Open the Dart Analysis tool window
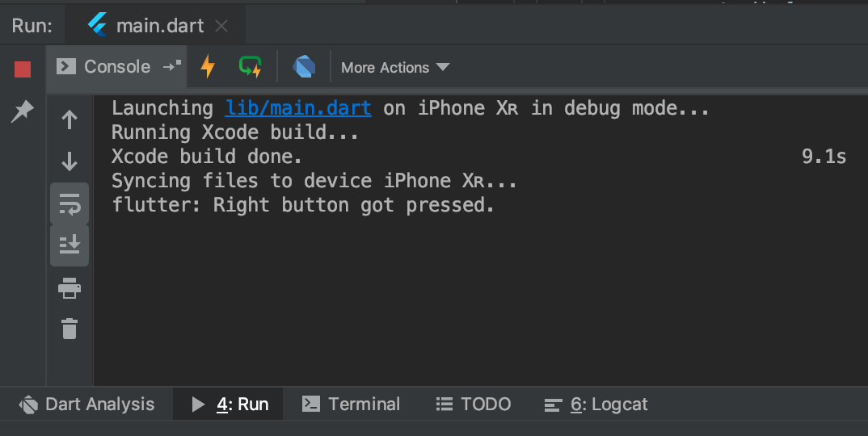This screenshot has height=436, width=868. 87,405
